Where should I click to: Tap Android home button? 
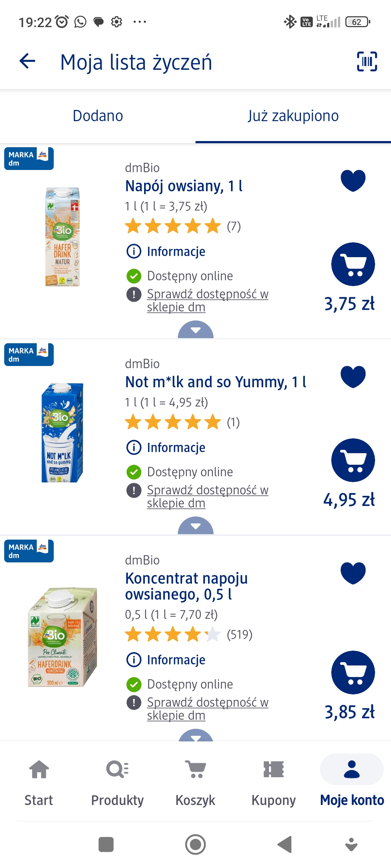click(195, 845)
